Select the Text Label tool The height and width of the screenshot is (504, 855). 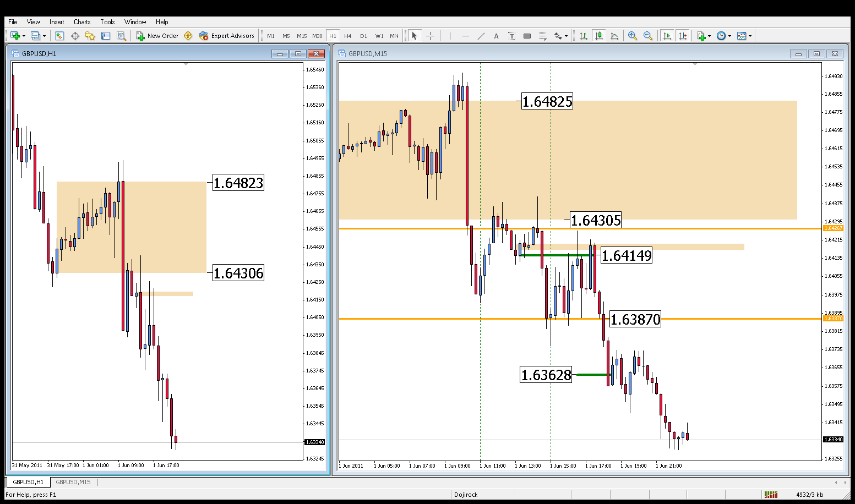coord(511,36)
